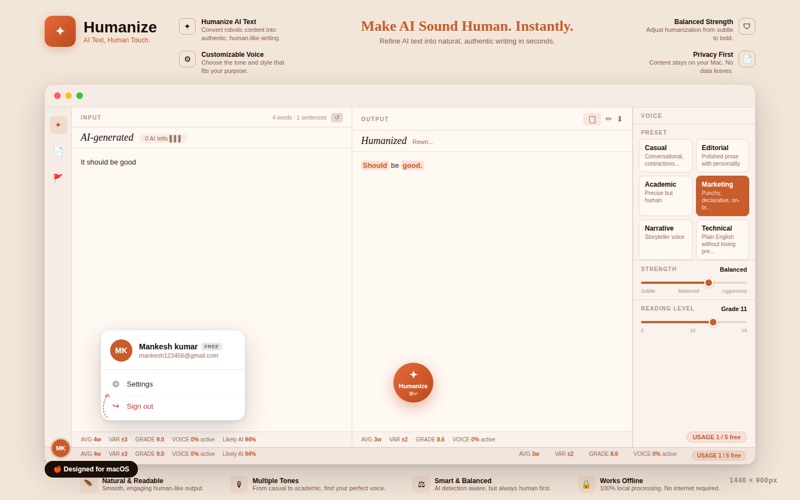The height and width of the screenshot is (500, 800).
Task: Click the headline 'Make AI Sound Human. Instantly.'
Action: click(467, 26)
